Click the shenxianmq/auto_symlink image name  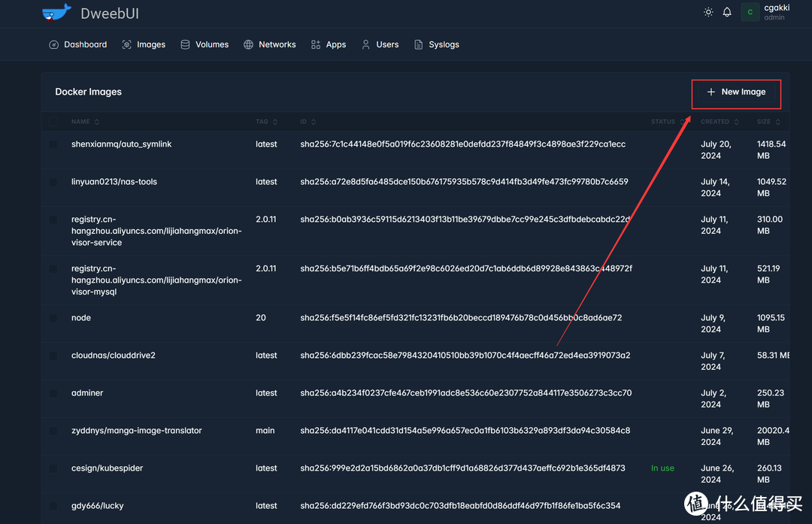click(x=121, y=144)
